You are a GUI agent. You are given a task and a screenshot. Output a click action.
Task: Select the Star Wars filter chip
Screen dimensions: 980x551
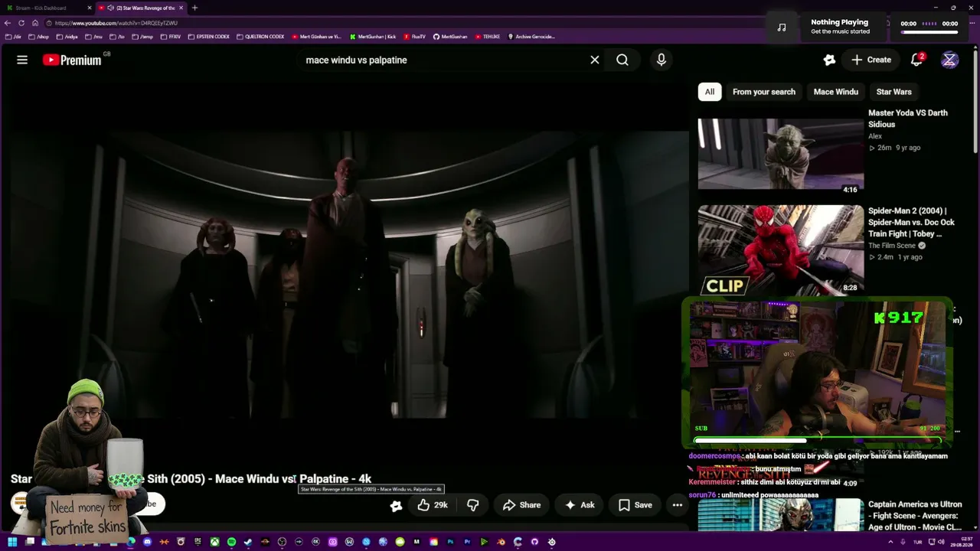coord(894,92)
